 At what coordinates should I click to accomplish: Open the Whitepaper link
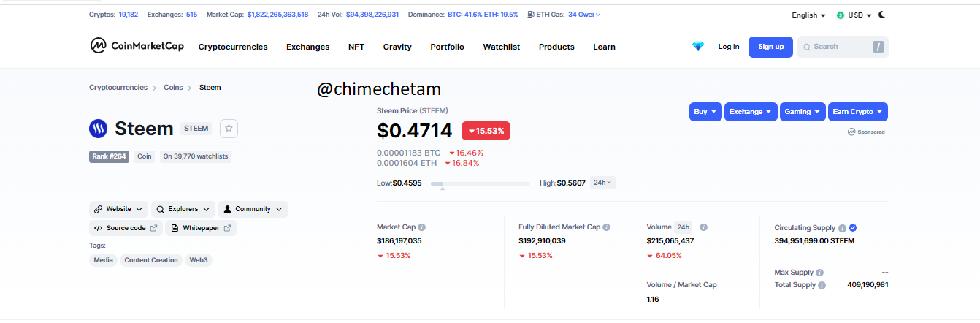[201, 228]
